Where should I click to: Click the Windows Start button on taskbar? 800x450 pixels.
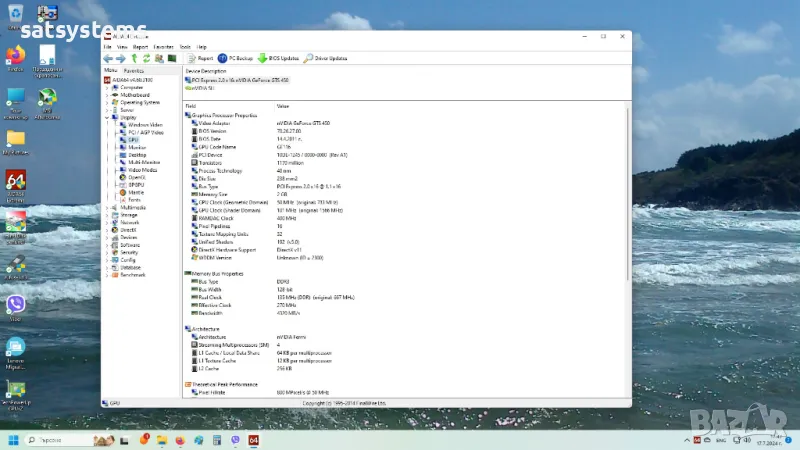pyautogui.click(x=14, y=440)
